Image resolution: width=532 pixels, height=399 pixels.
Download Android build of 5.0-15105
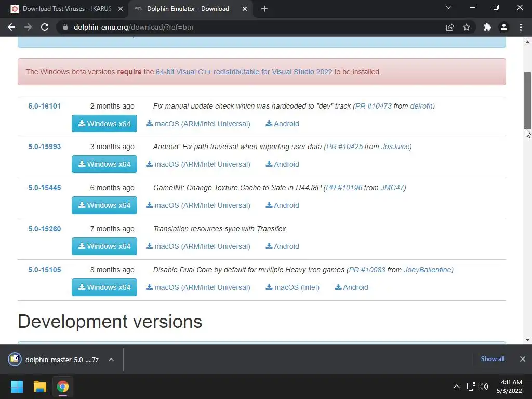click(351, 287)
